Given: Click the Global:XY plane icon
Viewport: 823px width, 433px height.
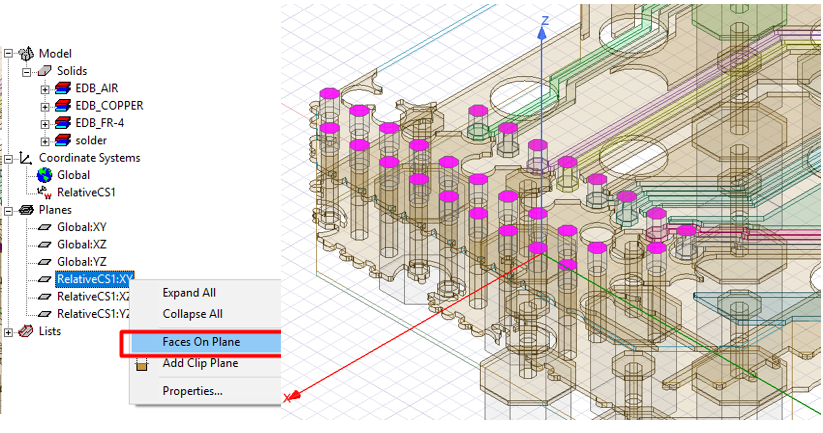Looking at the screenshot, I should pos(44,228).
